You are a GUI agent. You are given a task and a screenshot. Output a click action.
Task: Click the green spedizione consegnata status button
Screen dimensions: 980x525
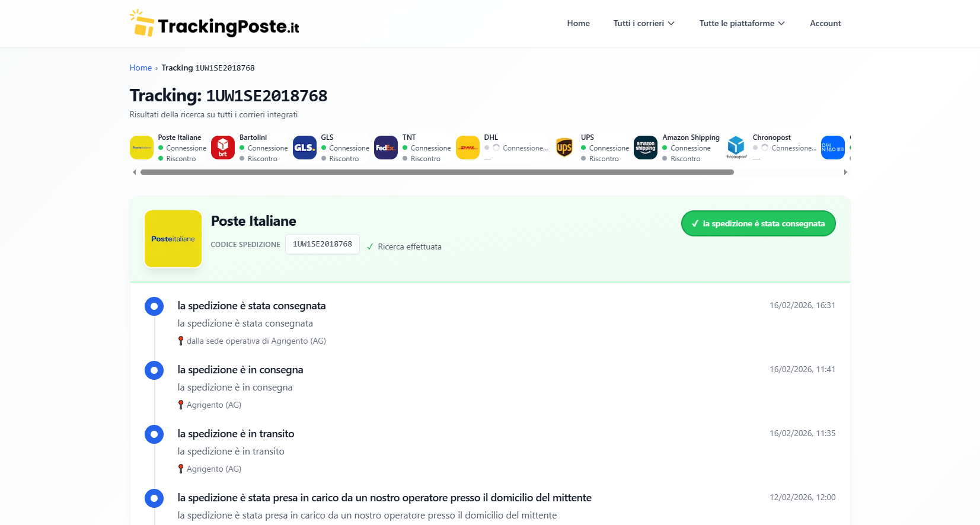tap(758, 223)
